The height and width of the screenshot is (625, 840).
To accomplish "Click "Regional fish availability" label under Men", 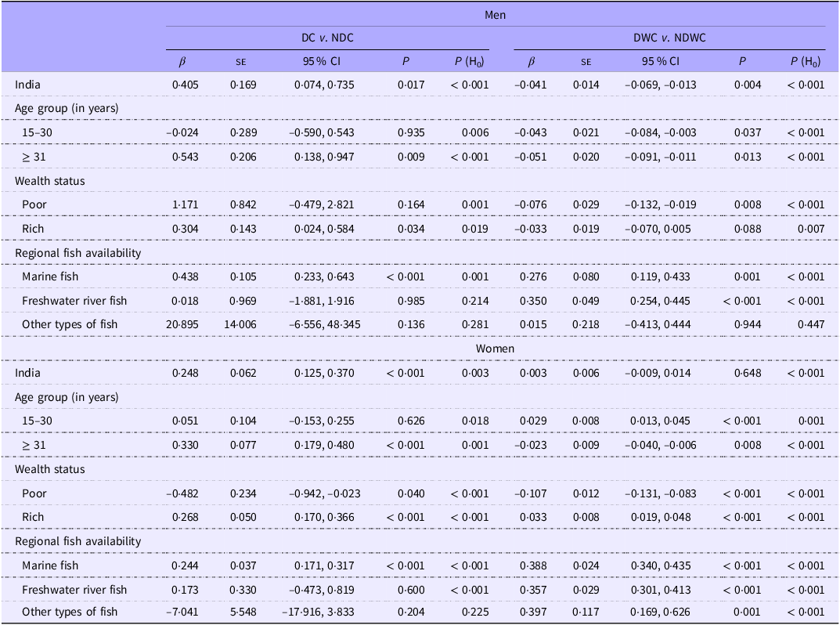I will [78, 252].
